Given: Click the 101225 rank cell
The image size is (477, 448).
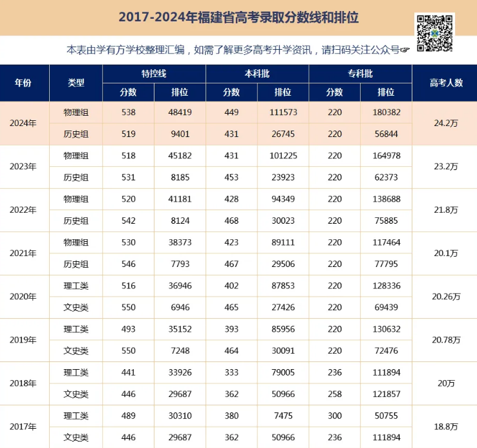Looking at the screenshot, I should pos(283,156).
